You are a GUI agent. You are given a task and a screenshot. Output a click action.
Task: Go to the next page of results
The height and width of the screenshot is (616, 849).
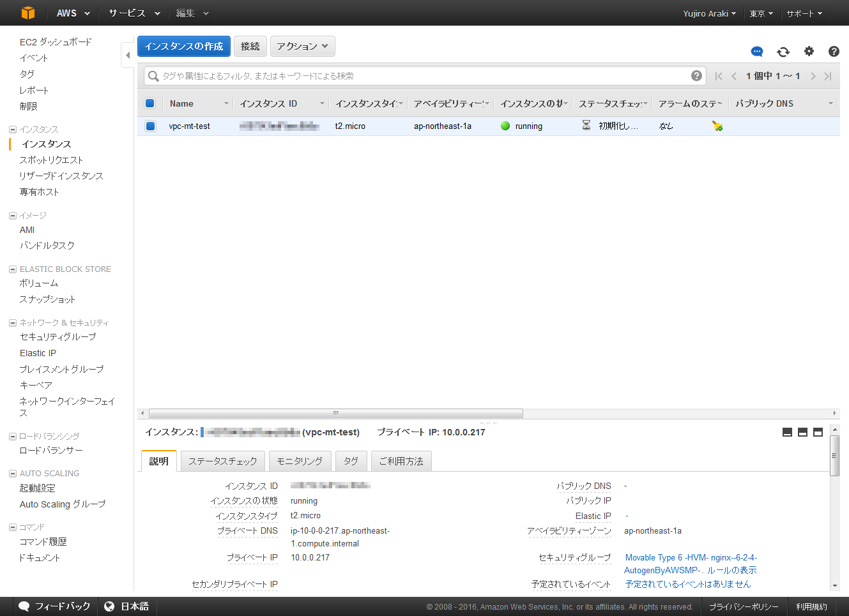(813, 76)
